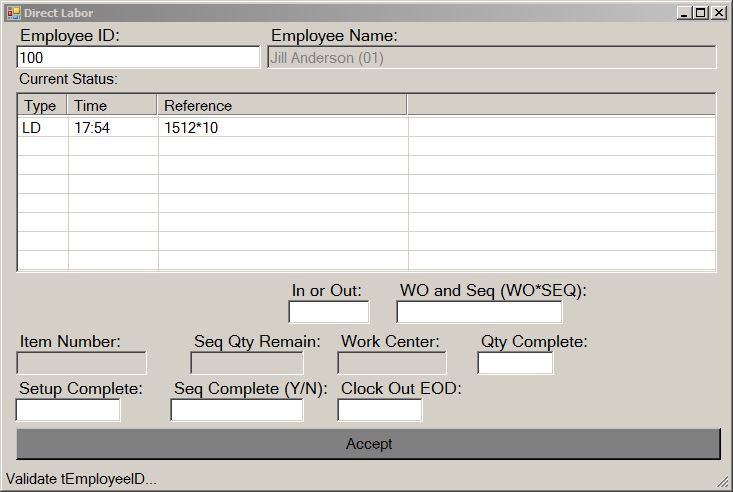Maximize the Direct Labor window

click(x=701, y=12)
